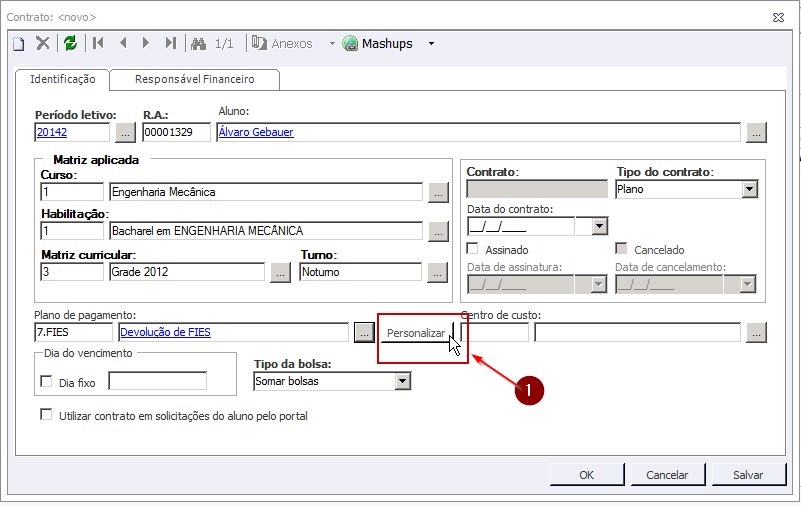
Task: Expand the Tipo do contrato dropdown
Action: tap(749, 188)
